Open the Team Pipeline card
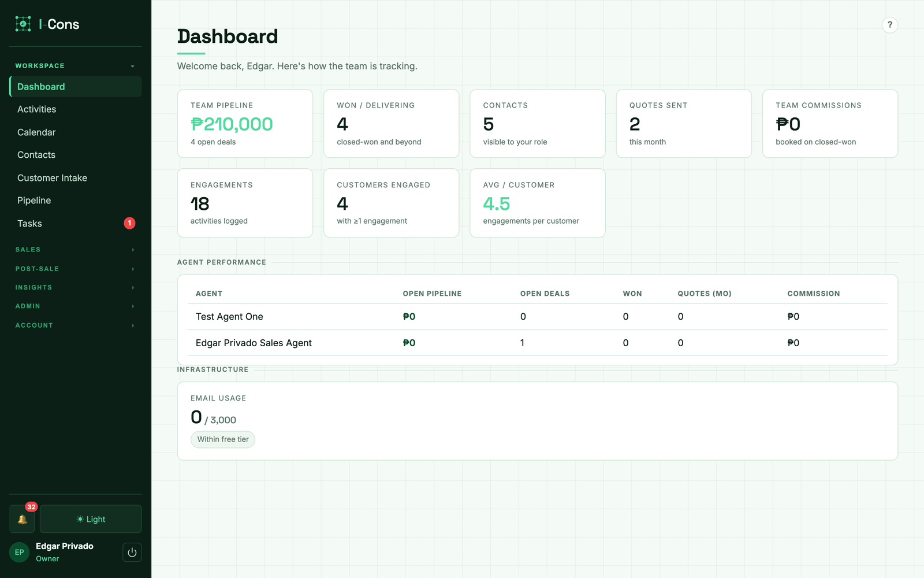Image resolution: width=924 pixels, height=578 pixels. 245,124
